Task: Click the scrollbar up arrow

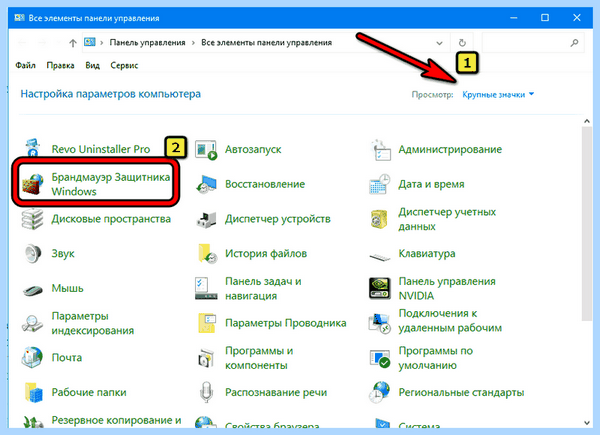Action: 587,121
